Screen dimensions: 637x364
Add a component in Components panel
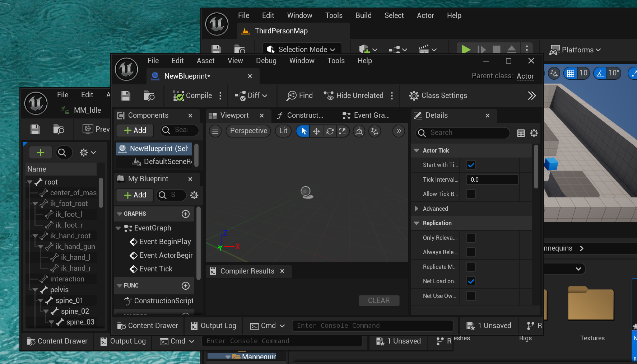135,130
